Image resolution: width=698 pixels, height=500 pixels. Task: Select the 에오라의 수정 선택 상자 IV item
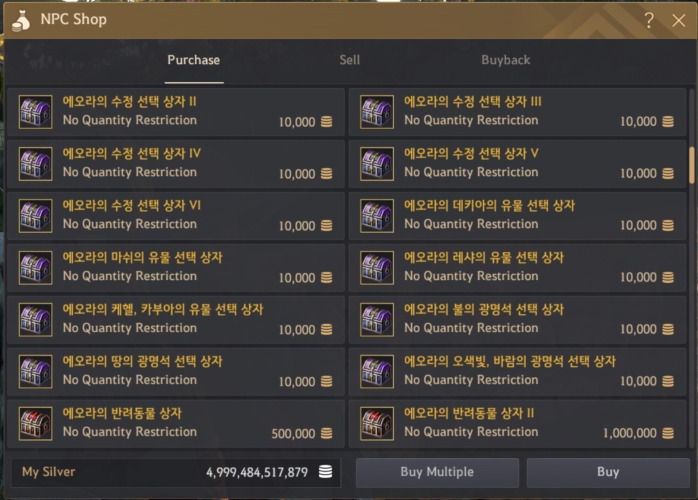[x=176, y=164]
